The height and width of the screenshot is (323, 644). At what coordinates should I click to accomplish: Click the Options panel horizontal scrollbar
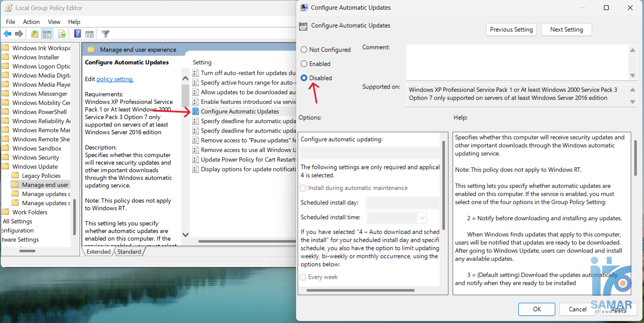click(x=360, y=290)
